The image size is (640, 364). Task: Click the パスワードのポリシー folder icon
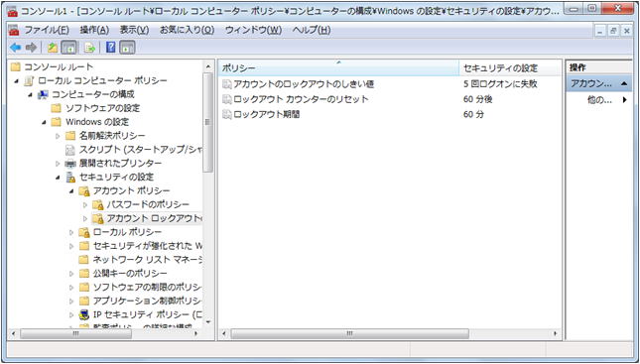tap(98, 205)
